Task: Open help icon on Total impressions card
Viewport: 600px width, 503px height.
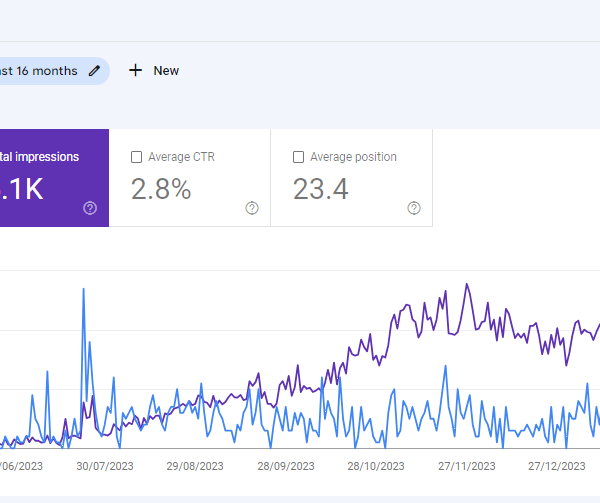Action: [90, 208]
